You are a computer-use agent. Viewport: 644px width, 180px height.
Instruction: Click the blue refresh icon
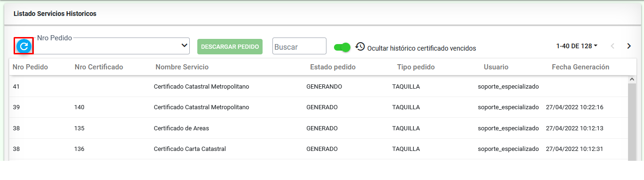click(x=23, y=46)
